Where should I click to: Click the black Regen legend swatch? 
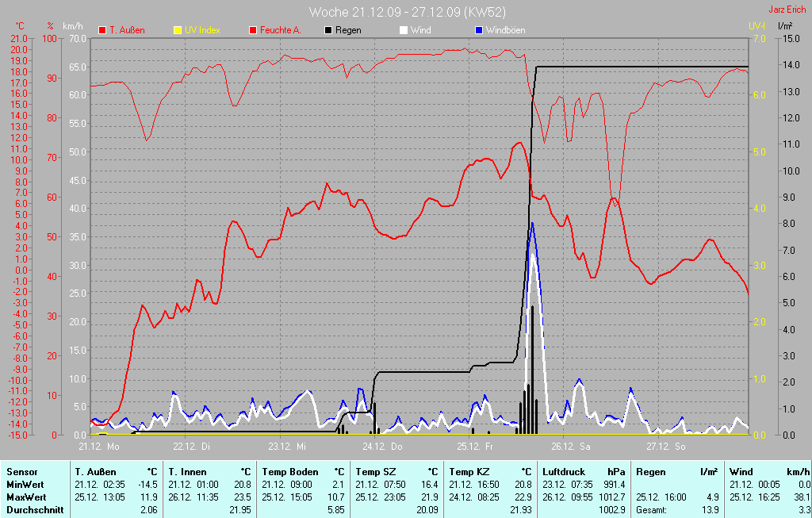pos(329,30)
